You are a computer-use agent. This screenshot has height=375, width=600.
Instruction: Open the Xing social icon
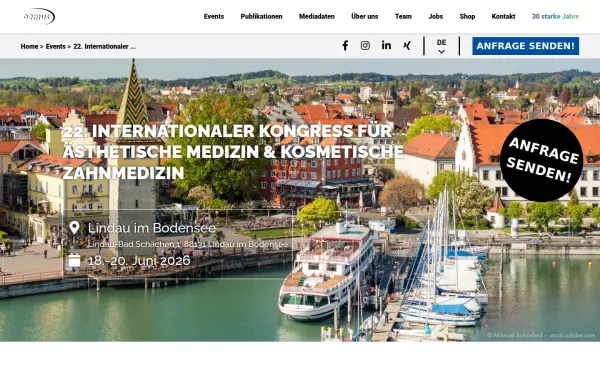[407, 46]
